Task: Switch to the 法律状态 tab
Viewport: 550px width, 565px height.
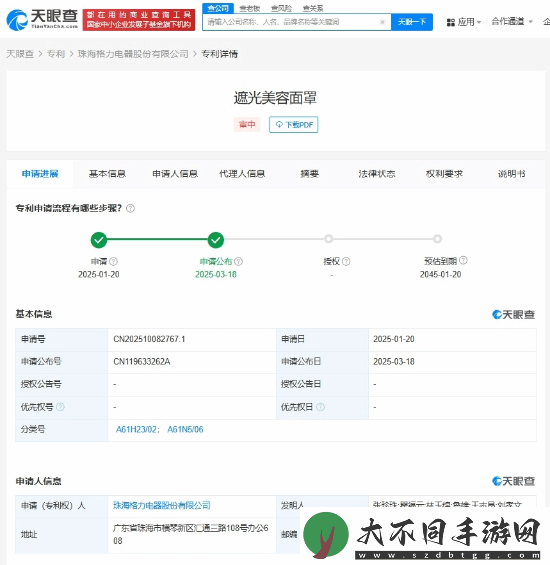Action: pos(377,174)
